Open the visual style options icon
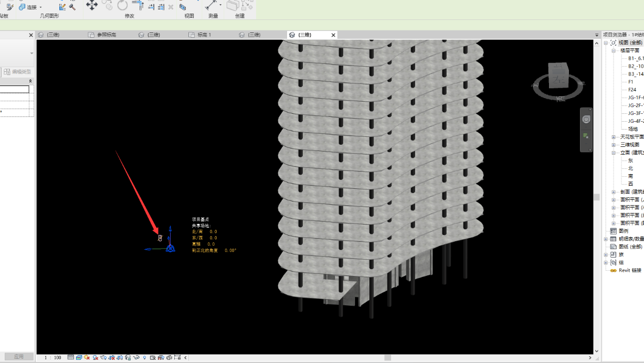Viewport: 644px width, 363px height. tap(79, 357)
